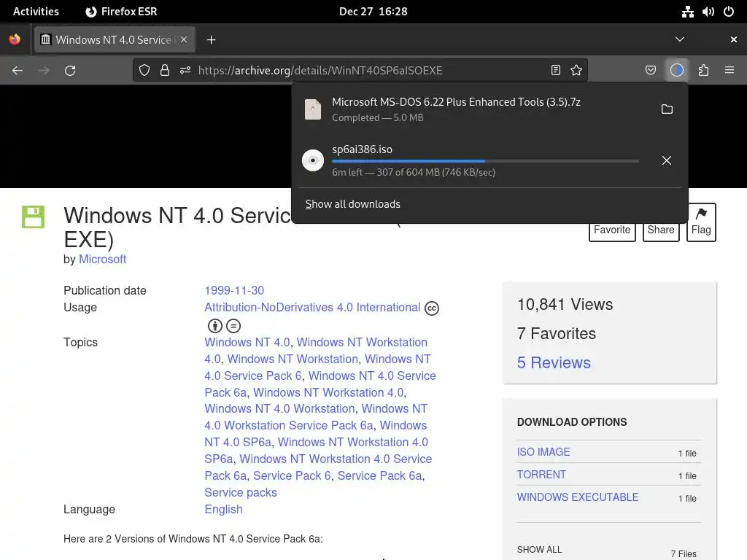
Task: Click the CC no-derivatives equals icon
Action: pyautogui.click(x=233, y=326)
